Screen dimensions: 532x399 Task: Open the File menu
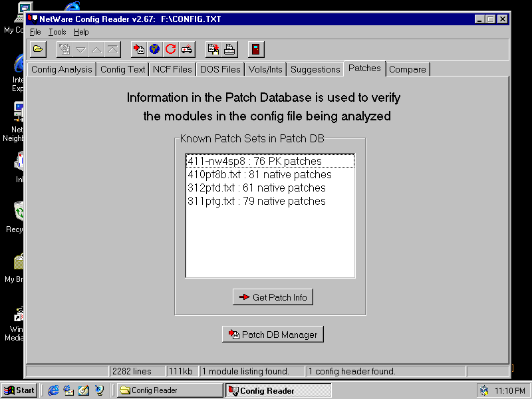pyautogui.click(x=35, y=32)
